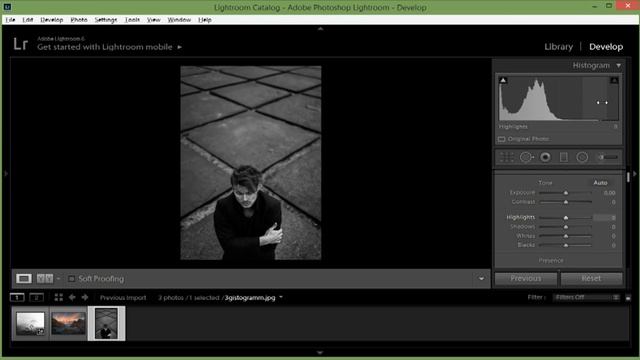The height and width of the screenshot is (360, 640).
Task: Open the Photo menu
Action: (79, 20)
